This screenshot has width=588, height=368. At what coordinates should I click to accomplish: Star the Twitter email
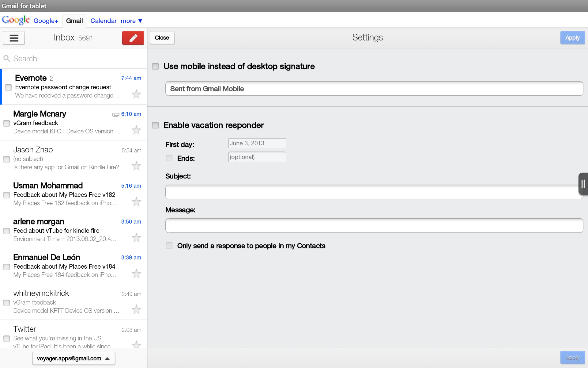[136, 344]
